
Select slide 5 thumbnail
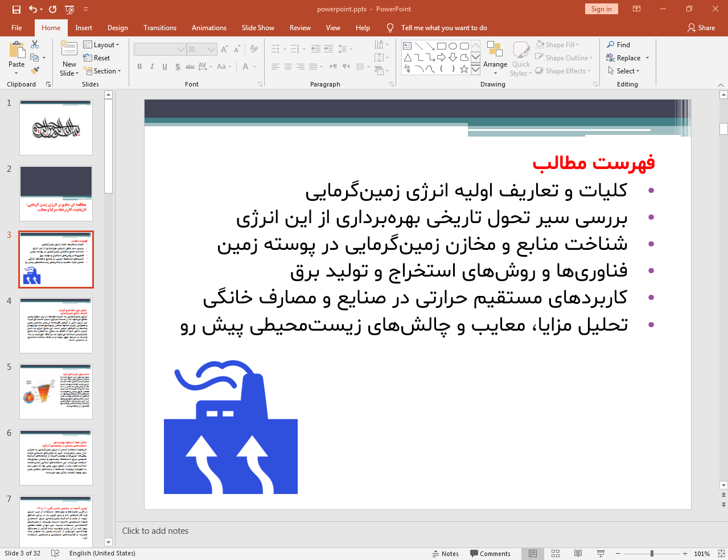coord(56,392)
